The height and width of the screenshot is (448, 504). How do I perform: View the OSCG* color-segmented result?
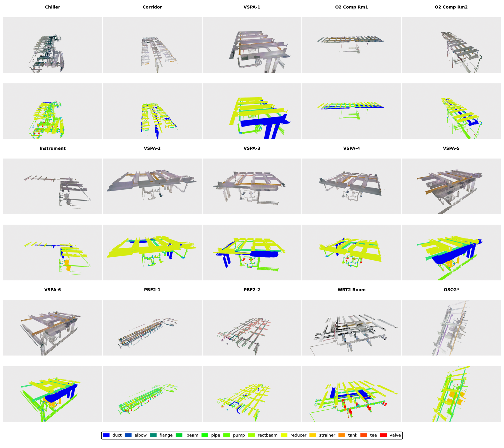451,394
